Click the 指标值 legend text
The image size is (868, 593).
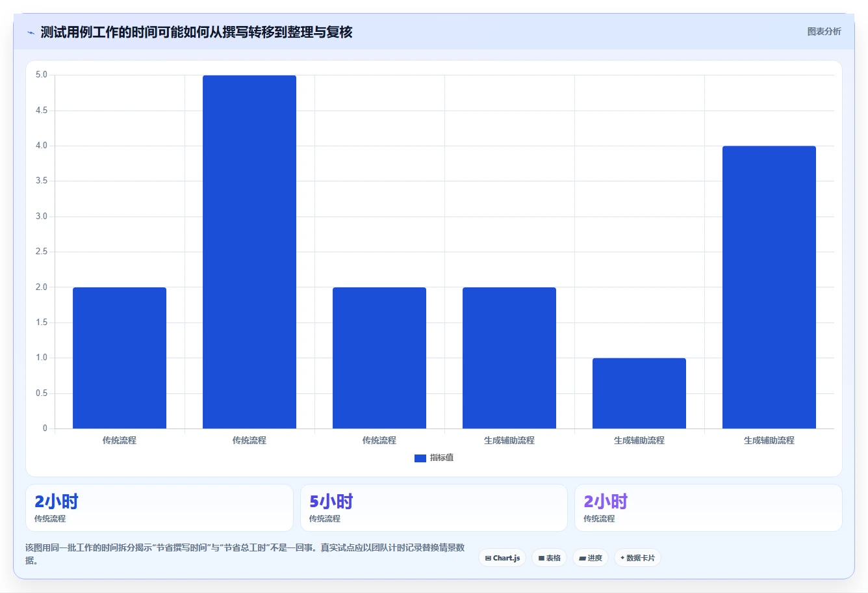(442, 458)
